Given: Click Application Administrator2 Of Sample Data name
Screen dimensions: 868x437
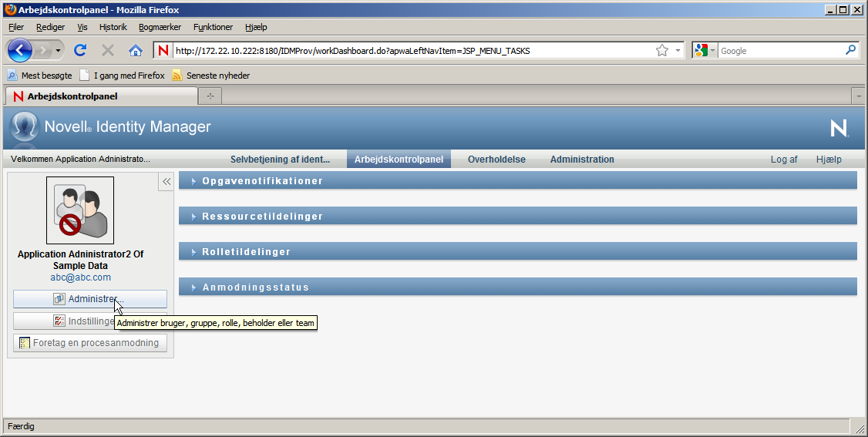Looking at the screenshot, I should tap(80, 260).
